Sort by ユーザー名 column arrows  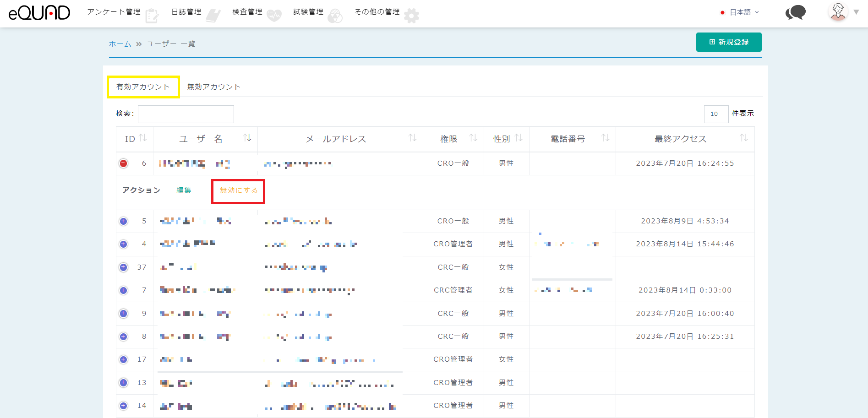click(247, 138)
